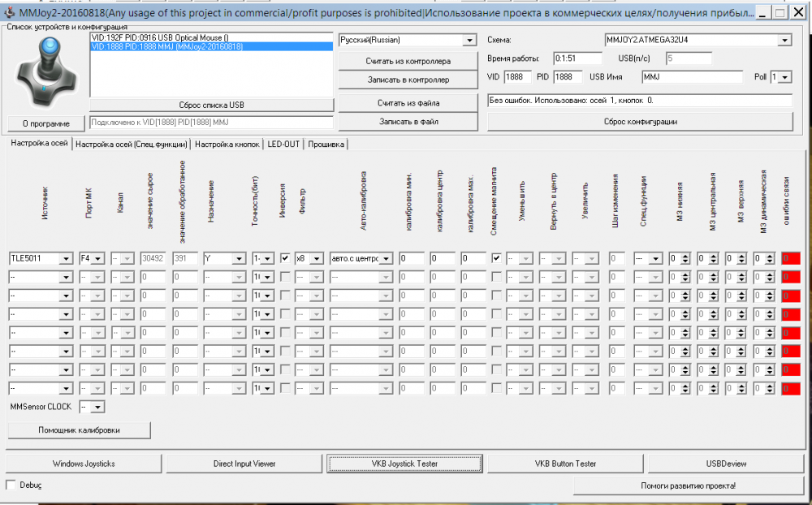
Task: Open the MMSensor CLOCK dropdown
Action: pyautogui.click(x=97, y=406)
